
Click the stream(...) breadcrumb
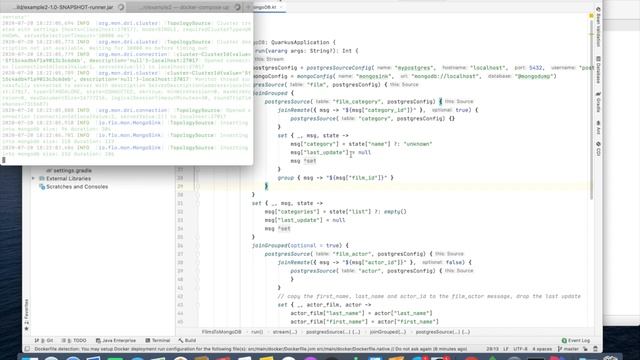click(x=285, y=332)
